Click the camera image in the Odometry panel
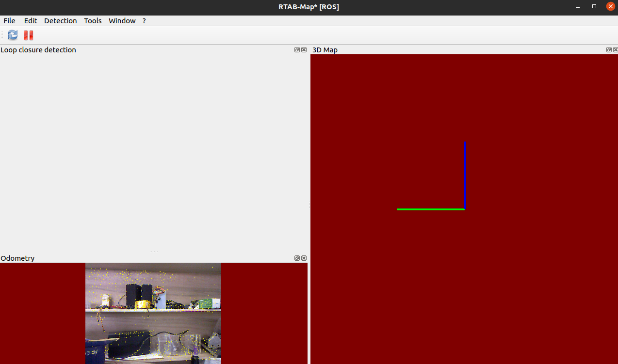This screenshot has width=618, height=364. 153,313
